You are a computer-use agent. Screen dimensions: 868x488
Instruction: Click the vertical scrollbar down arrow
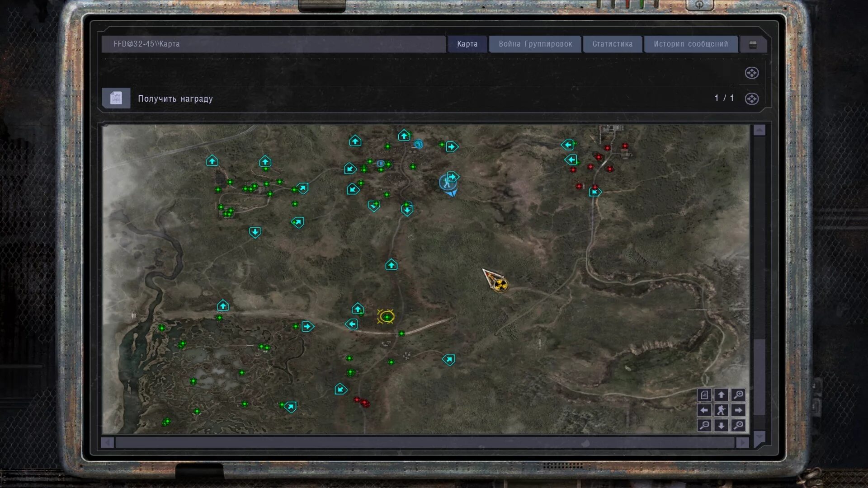[759, 436]
